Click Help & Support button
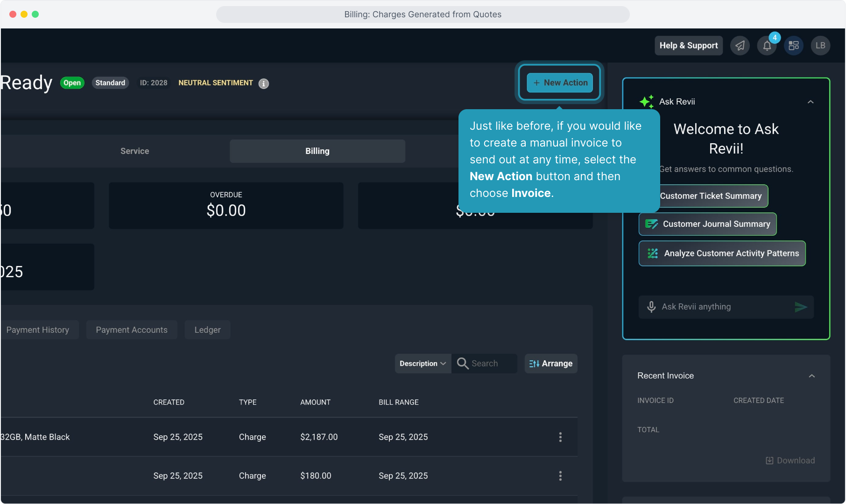This screenshot has width=846, height=504. pos(688,46)
